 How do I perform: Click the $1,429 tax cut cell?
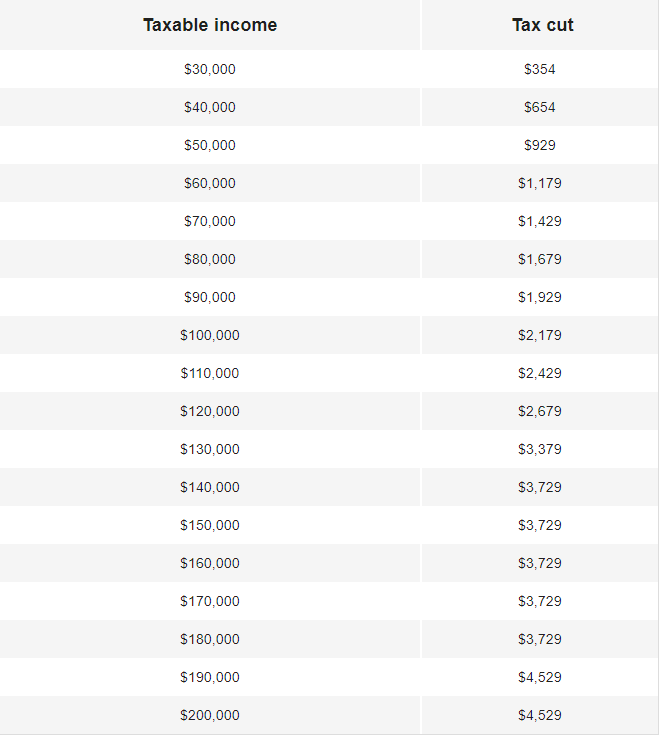click(x=540, y=221)
